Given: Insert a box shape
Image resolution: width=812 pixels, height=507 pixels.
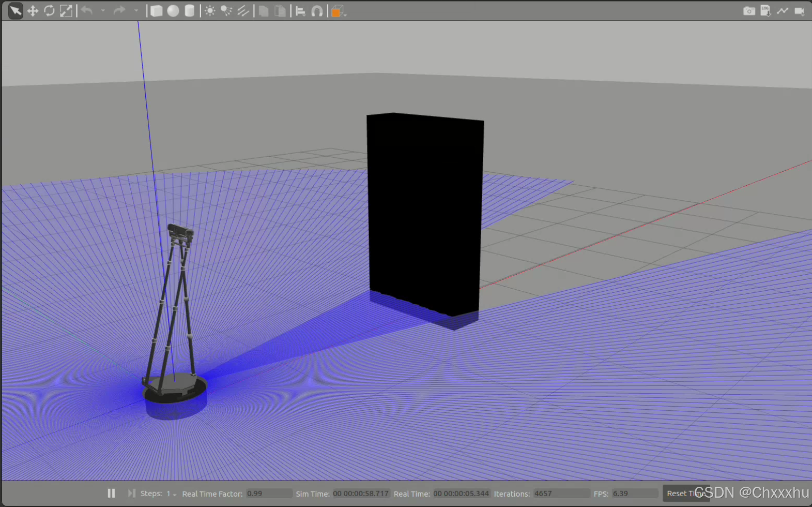Looking at the screenshot, I should tap(156, 11).
